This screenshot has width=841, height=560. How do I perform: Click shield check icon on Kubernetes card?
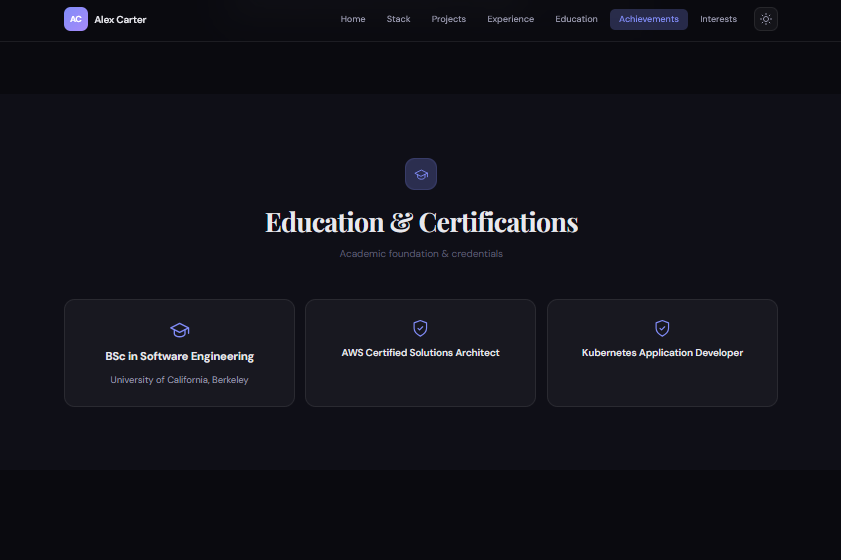pyautogui.click(x=662, y=328)
